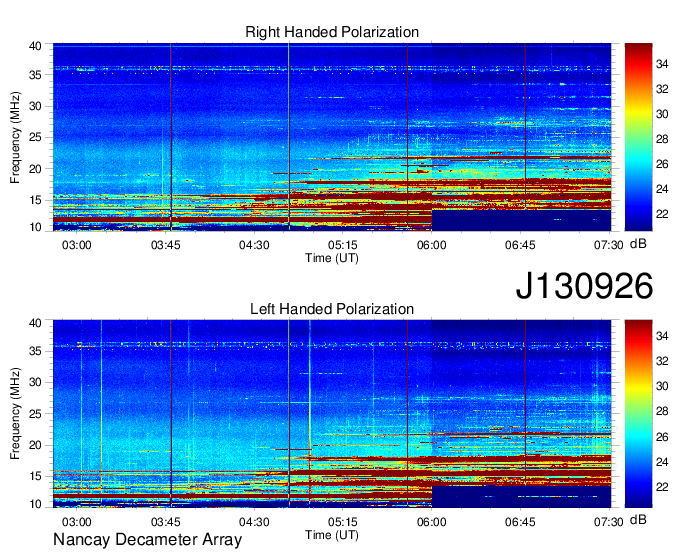
Task: Click "30" on Left Handed frequency axis
Action: coord(35,382)
